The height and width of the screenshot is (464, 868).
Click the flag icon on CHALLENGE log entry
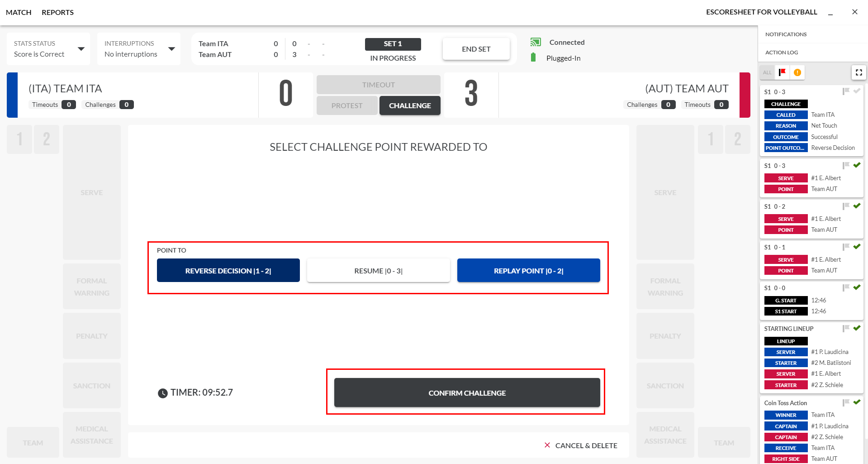pos(846,91)
